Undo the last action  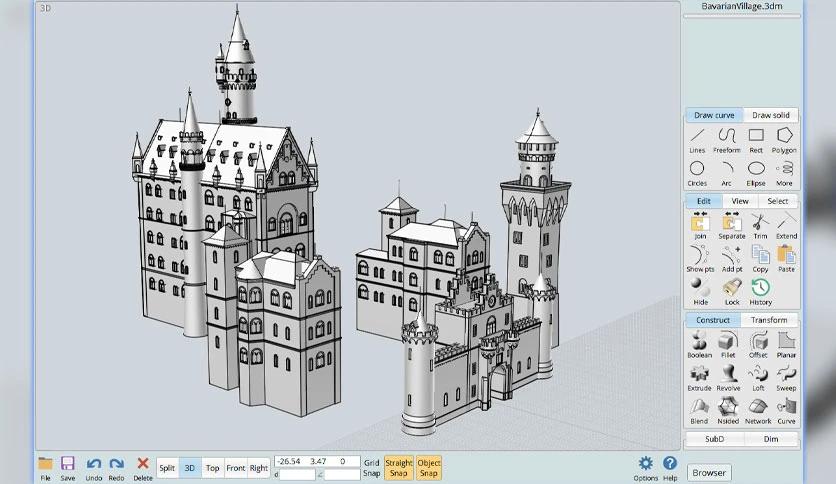94,469
